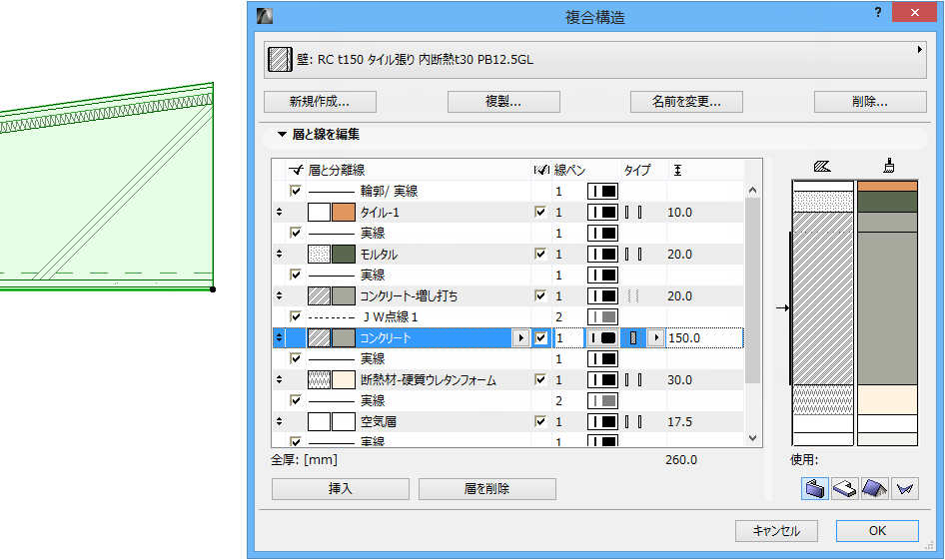
Task: Click 層を削除 button
Action: click(486, 489)
